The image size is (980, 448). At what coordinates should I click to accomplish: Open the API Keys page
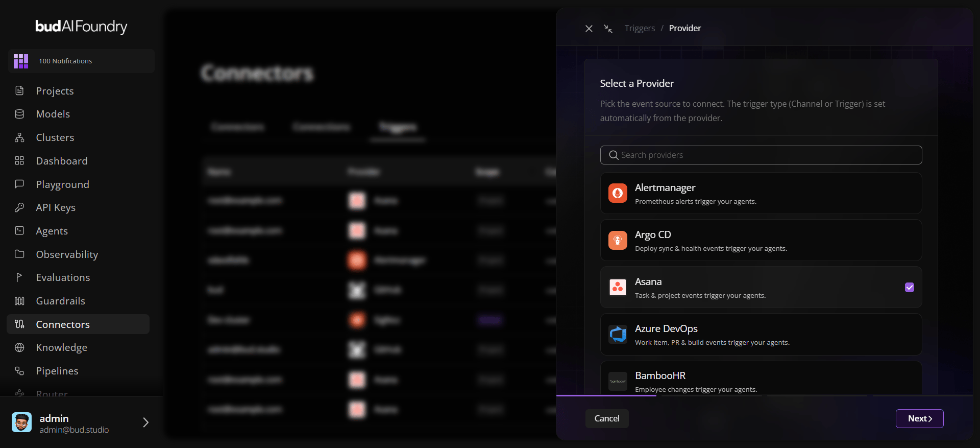coord(78,207)
